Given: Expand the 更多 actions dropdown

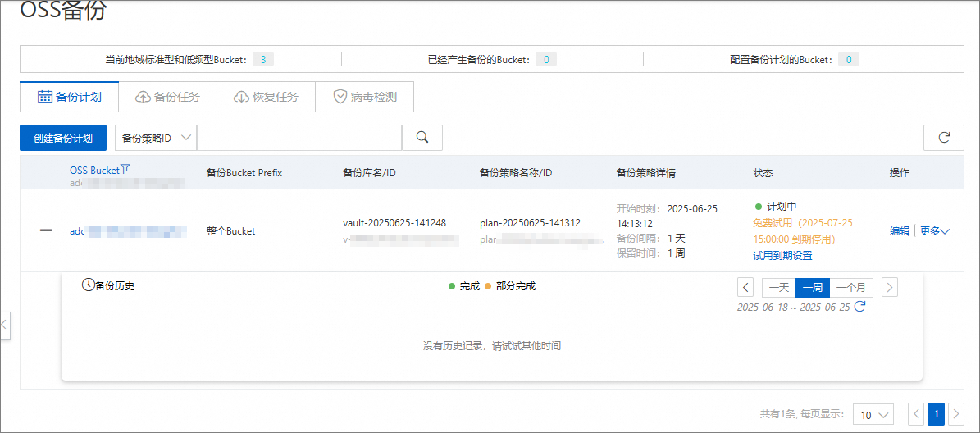Looking at the screenshot, I should (x=935, y=231).
